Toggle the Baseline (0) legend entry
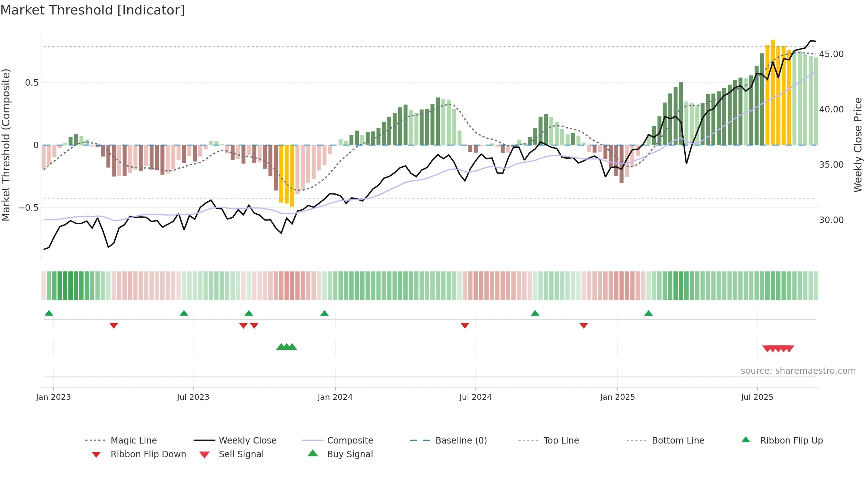The height and width of the screenshot is (488, 868). [448, 440]
